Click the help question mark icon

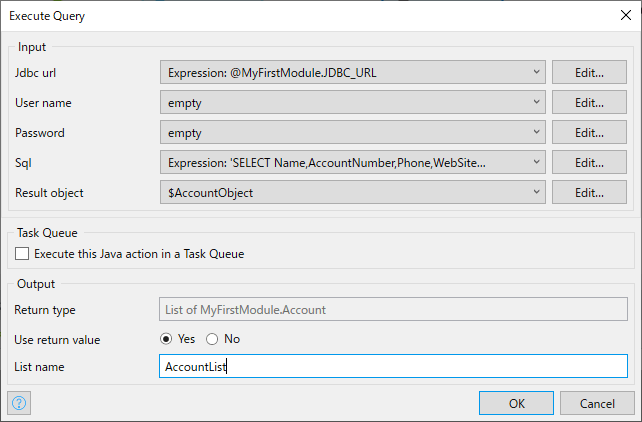point(19,403)
